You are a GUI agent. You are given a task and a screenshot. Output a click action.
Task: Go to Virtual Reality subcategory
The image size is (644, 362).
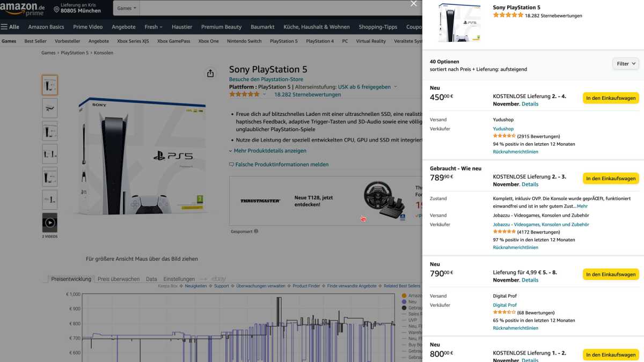tap(371, 41)
